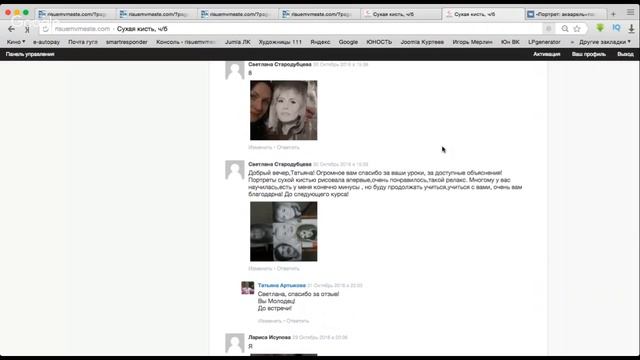Open the Google bookmark
Image resolution: width=640 pixels, height=360 pixels.
[348, 42]
